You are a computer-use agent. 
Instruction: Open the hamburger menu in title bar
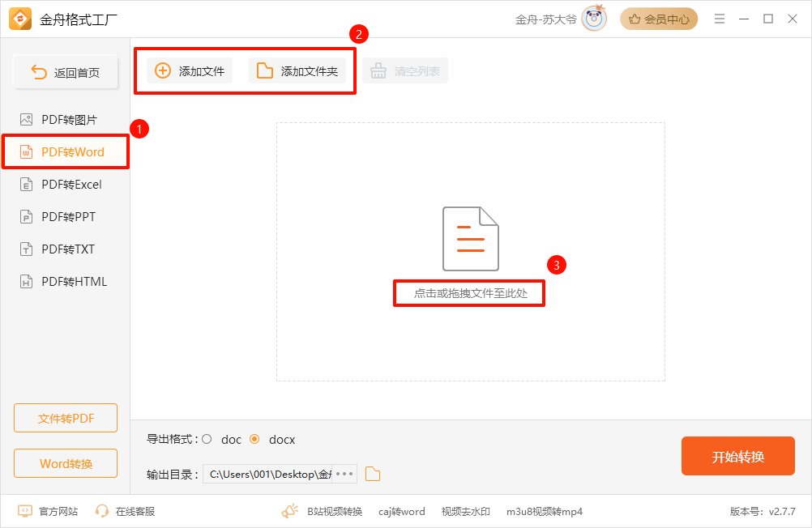tap(719, 19)
